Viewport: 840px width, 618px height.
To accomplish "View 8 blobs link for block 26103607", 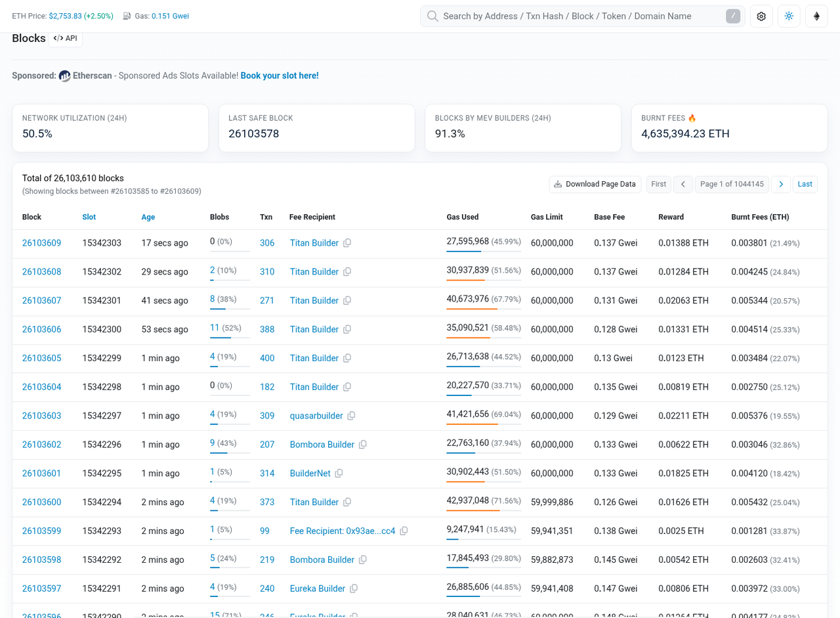I will coord(213,300).
